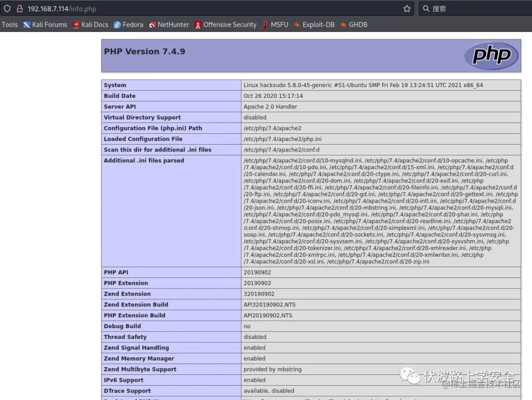The height and width of the screenshot is (400, 532).
Task: Click the Zend Extension Build label
Action: pos(136,305)
